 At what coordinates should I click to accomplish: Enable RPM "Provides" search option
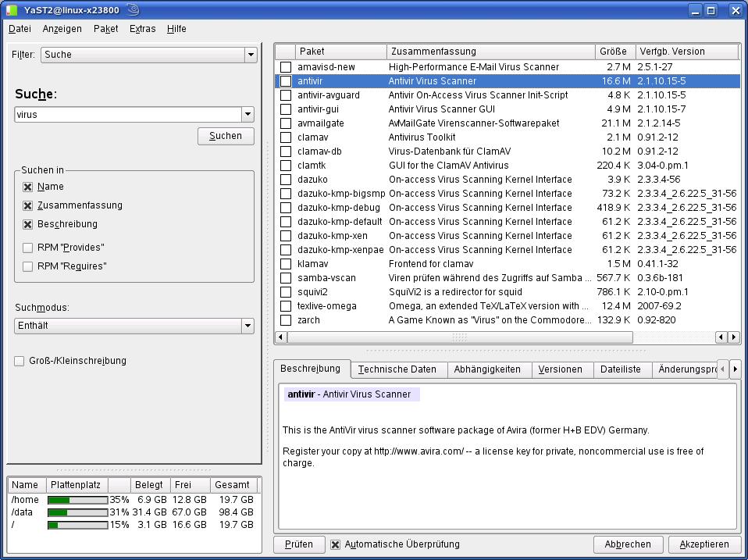(27, 248)
